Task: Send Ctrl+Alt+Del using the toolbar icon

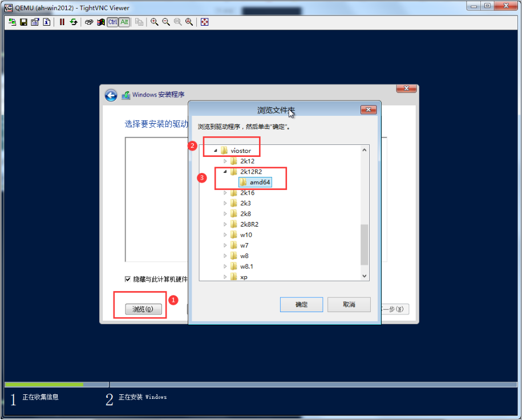Action: click(100, 22)
